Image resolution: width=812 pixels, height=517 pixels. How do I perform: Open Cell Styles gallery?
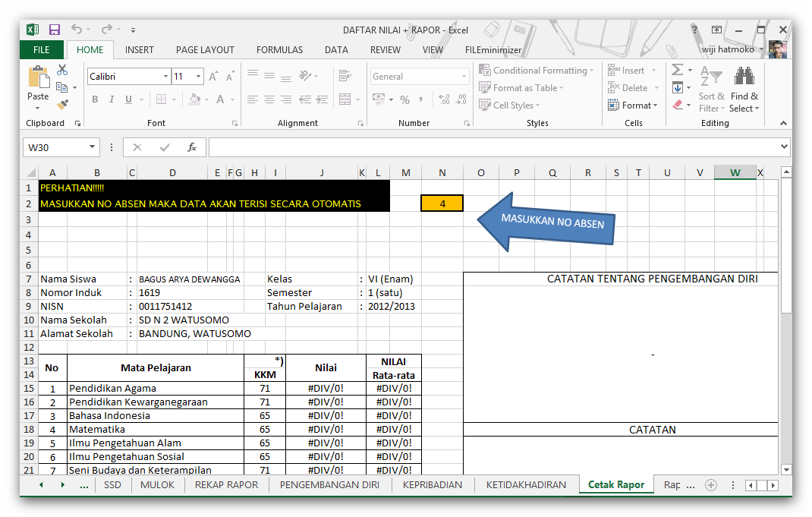click(509, 106)
